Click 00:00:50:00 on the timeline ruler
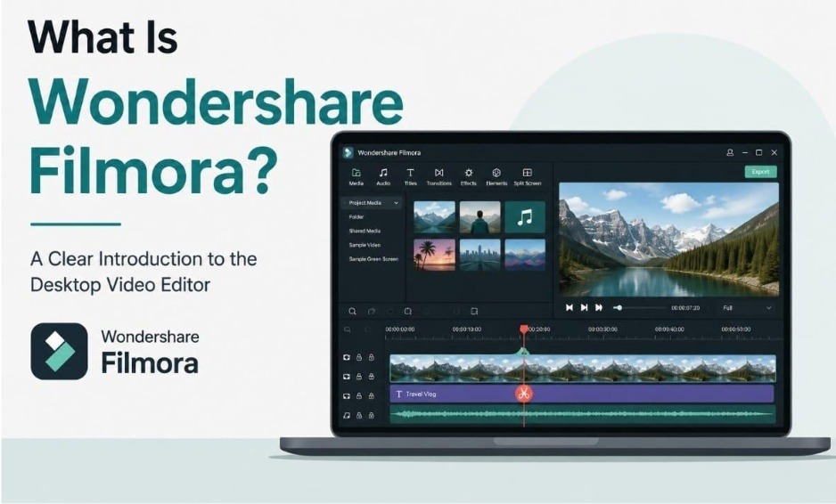This screenshot has width=836, height=504. (x=736, y=329)
